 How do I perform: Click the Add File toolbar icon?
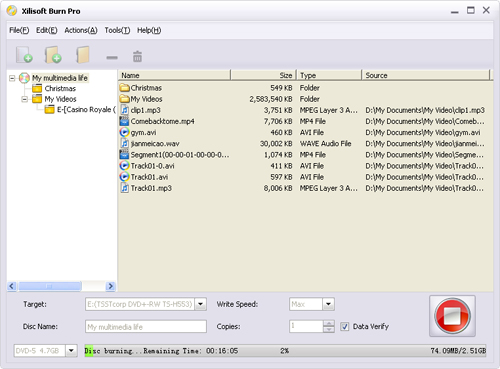click(x=24, y=55)
